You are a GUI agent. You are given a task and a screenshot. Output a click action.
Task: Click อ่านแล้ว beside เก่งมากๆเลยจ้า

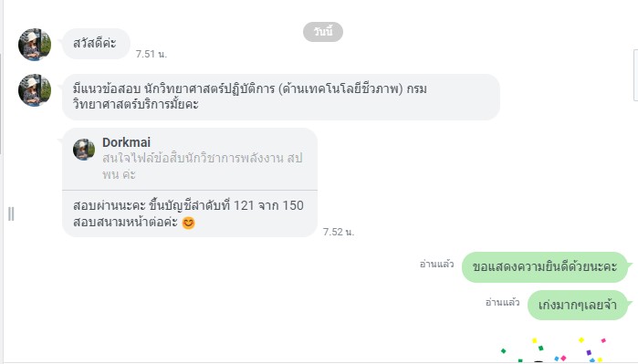pos(503,302)
